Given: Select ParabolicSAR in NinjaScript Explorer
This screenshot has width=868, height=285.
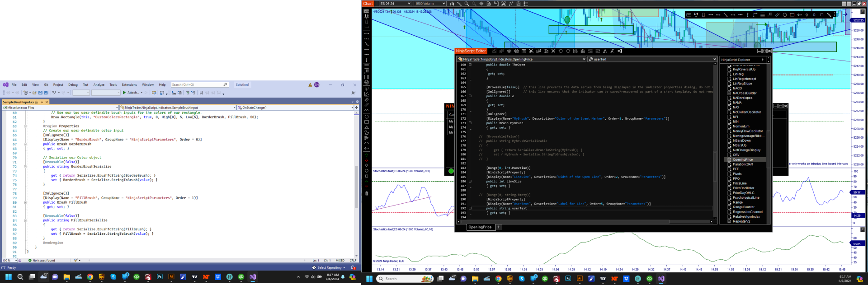Looking at the screenshot, I should click(743, 164).
